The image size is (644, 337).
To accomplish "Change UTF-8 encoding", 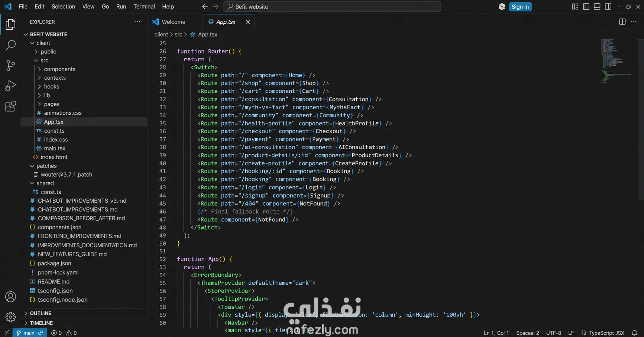I will 554,333.
